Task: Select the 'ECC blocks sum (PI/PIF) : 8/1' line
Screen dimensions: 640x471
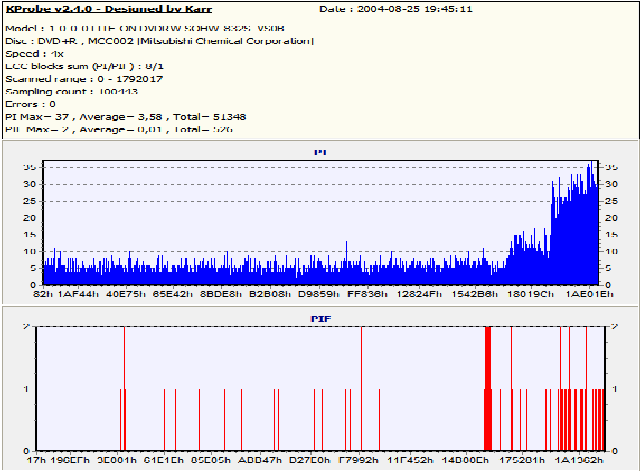Action: (84, 66)
